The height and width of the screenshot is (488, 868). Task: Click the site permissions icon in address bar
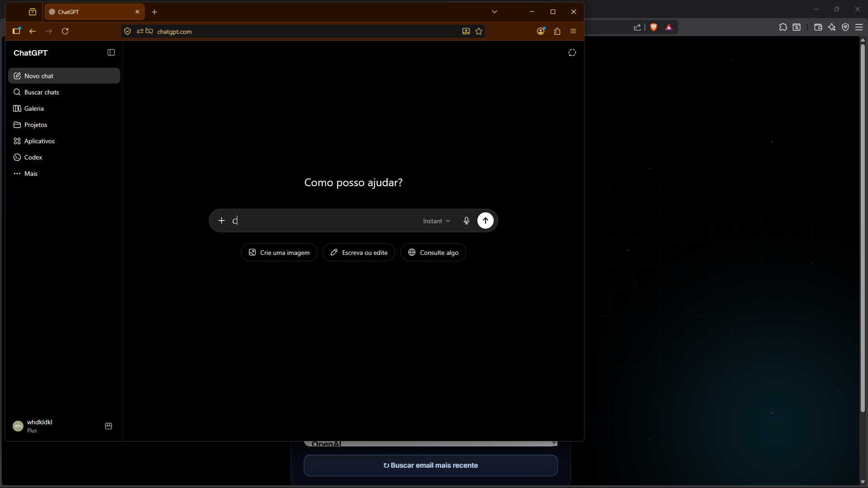(x=140, y=31)
